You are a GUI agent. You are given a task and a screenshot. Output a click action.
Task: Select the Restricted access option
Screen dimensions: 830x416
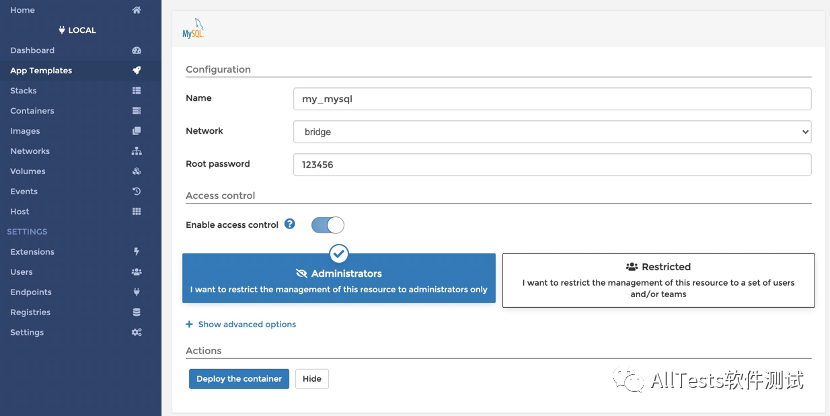tap(658, 280)
